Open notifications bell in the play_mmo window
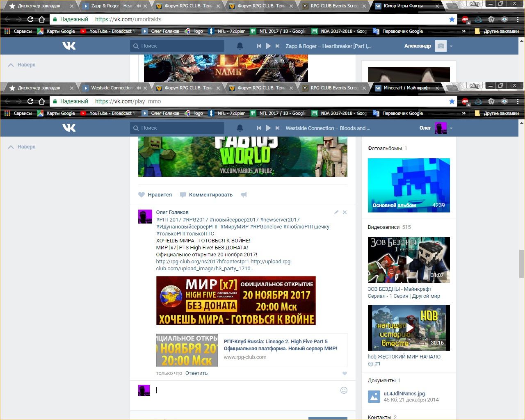525x420 pixels. point(240,128)
